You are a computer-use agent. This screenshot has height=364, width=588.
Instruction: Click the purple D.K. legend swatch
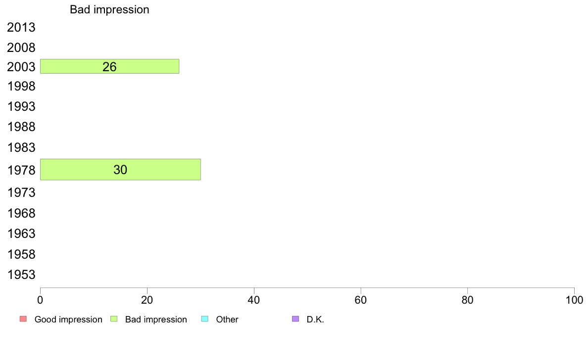tap(295, 319)
